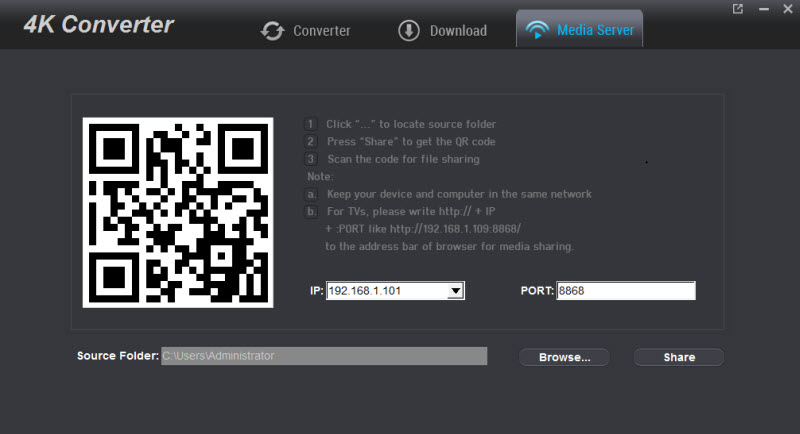Minimize the 4K Converter window
Image resolution: width=800 pixels, height=434 pixels.
(x=761, y=9)
